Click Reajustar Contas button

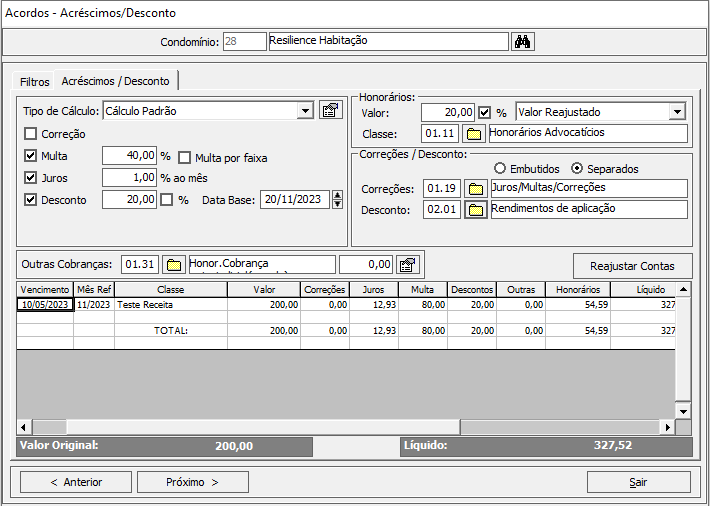[x=633, y=266]
